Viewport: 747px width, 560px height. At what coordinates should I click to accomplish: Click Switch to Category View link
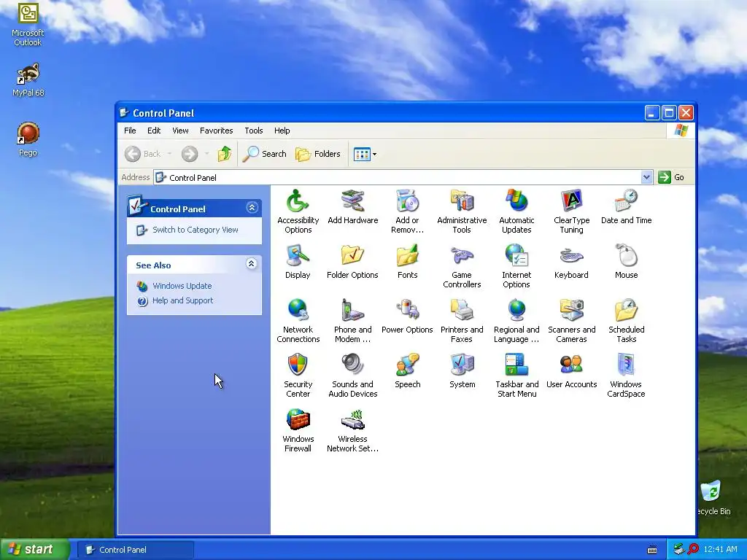coord(196,230)
